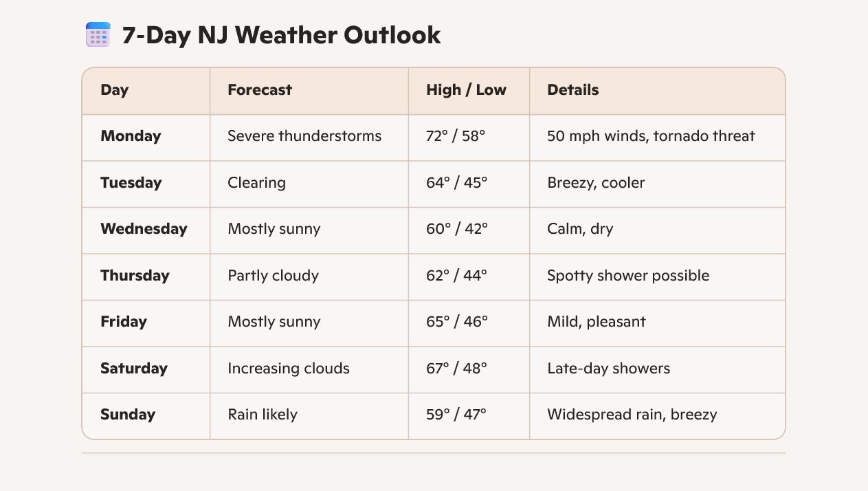This screenshot has height=491, width=868.
Task: Select the Monday row label
Action: click(131, 136)
